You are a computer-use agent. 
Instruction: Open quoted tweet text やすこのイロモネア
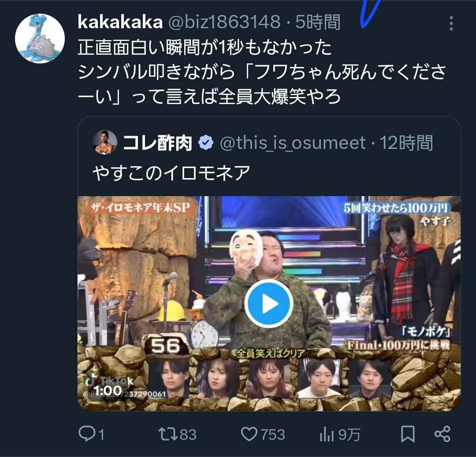coord(171,173)
